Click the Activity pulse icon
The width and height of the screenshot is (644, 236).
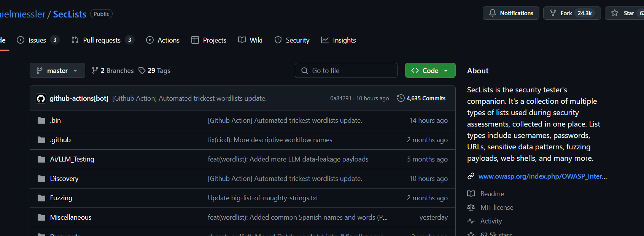(471, 221)
